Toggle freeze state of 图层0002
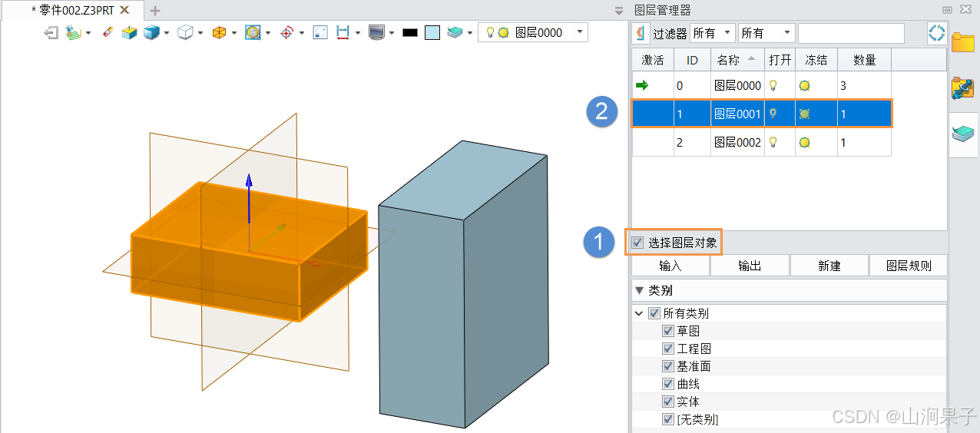This screenshot has height=433, width=980. tap(804, 142)
